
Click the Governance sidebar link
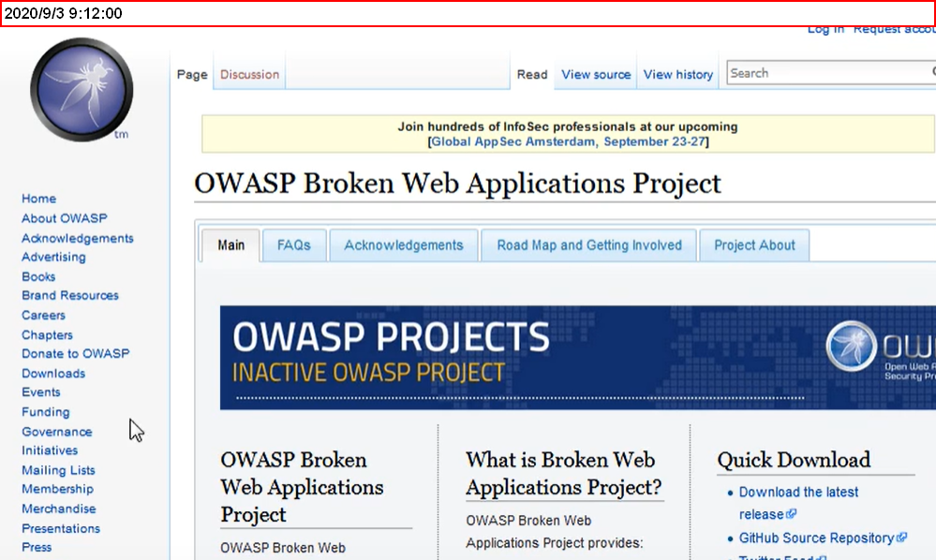tap(57, 431)
